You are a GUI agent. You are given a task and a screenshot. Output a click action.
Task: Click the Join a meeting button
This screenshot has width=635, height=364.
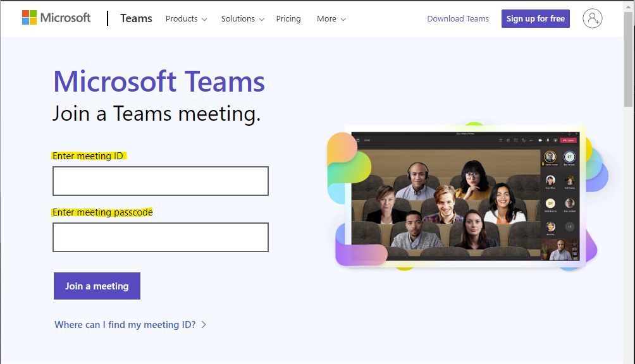pos(97,286)
